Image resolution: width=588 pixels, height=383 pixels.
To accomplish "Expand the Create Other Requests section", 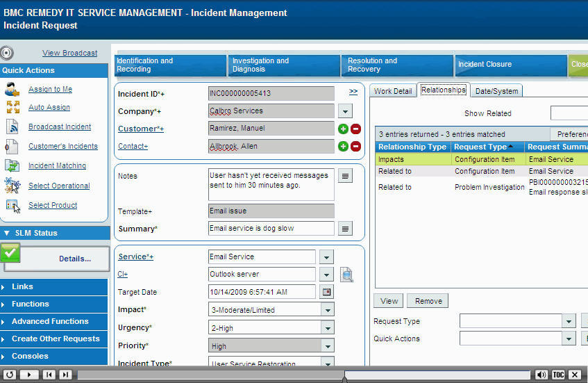I will tap(54, 339).
